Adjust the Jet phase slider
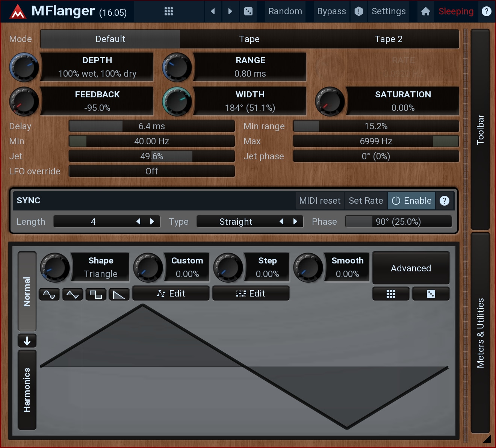This screenshot has width=496, height=448. pos(376,156)
